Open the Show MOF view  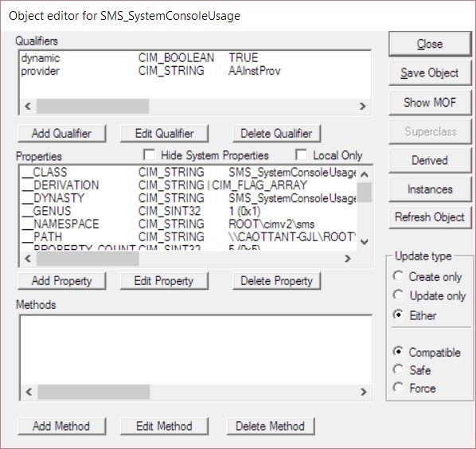(430, 103)
